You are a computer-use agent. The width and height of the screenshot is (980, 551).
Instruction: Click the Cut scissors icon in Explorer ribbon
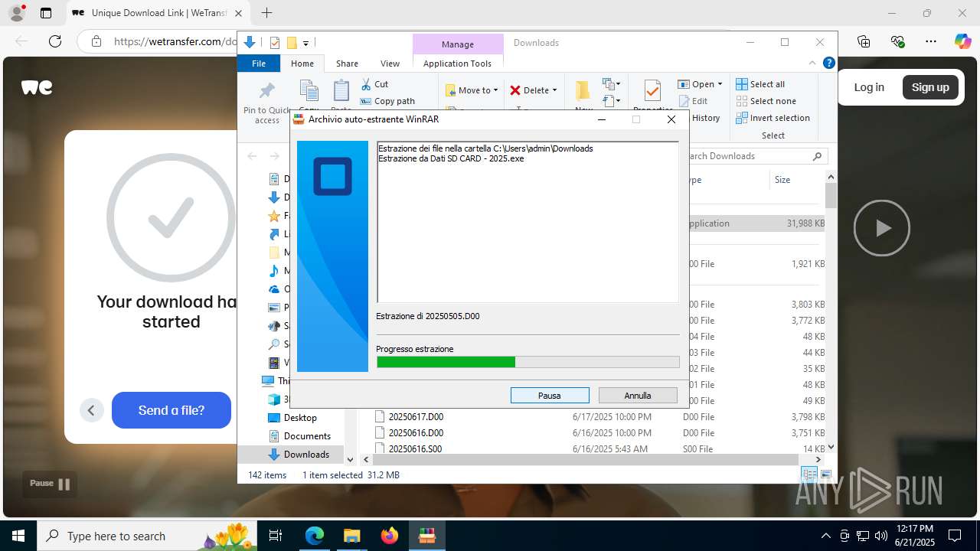(x=366, y=84)
